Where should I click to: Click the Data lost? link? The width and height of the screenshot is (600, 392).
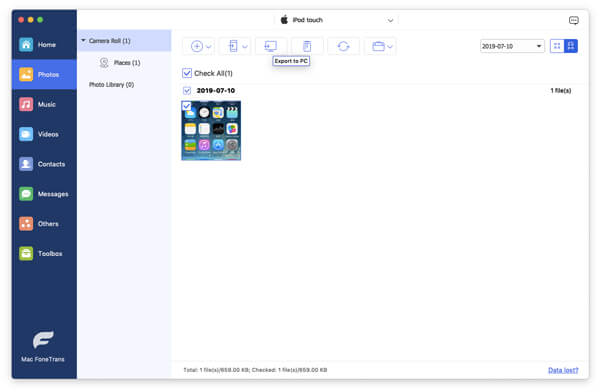coord(563,370)
